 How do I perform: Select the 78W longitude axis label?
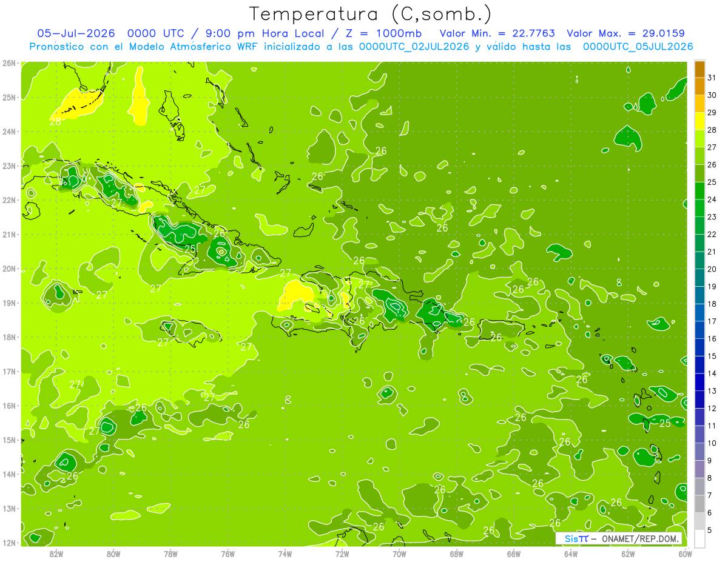(x=170, y=554)
